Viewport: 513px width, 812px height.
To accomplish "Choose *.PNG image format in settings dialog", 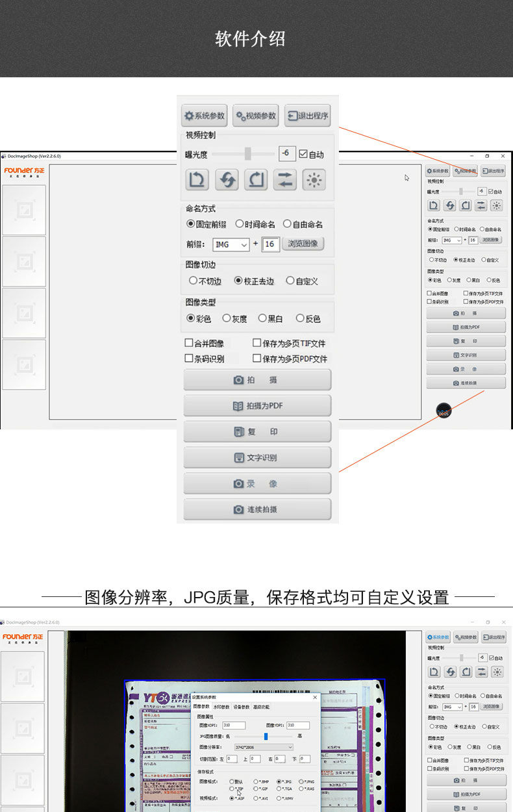I will pos(301,781).
